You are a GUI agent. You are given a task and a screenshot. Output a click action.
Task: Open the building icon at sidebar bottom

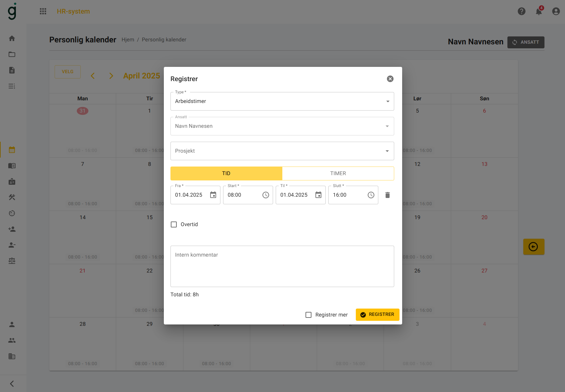tap(12, 356)
